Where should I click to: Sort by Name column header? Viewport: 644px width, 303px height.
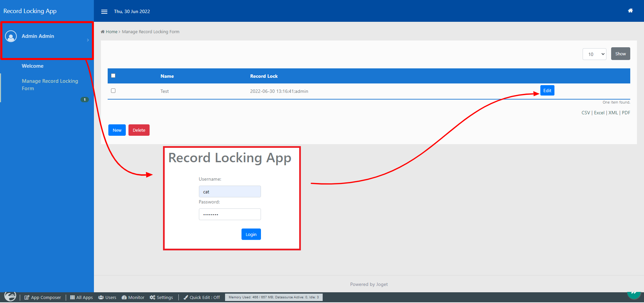pos(167,76)
